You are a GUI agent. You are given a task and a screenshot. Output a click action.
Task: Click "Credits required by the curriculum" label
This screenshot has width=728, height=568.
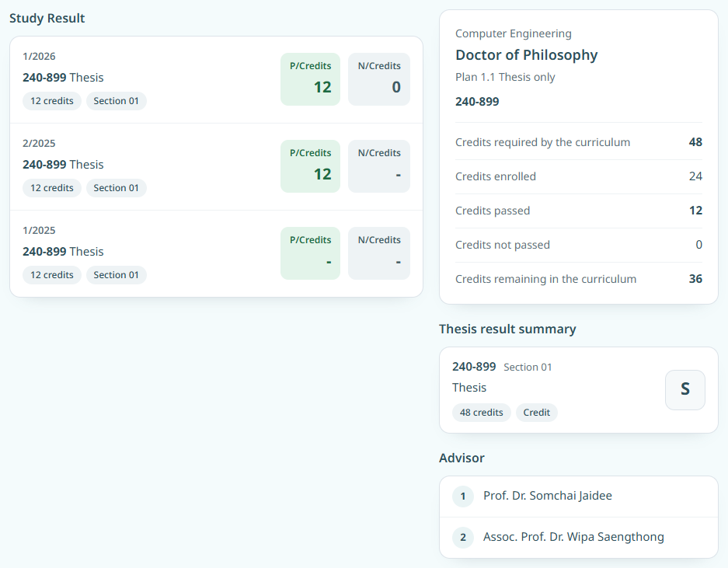542,142
